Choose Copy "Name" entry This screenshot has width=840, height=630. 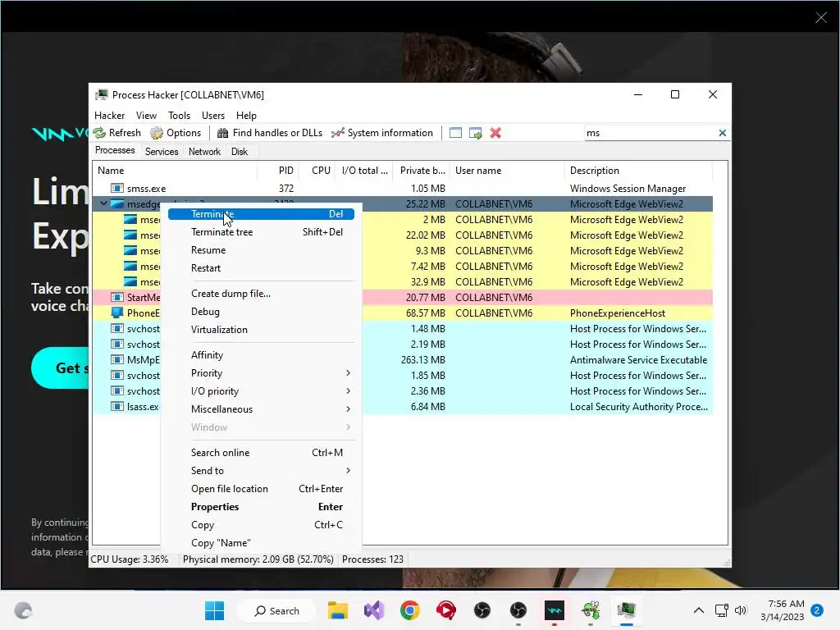click(x=261, y=543)
